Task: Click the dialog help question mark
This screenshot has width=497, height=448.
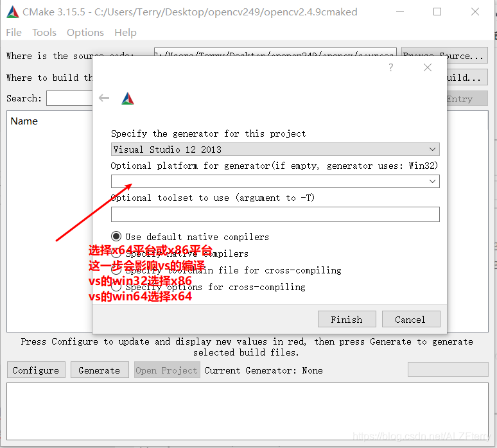Action: [391, 67]
